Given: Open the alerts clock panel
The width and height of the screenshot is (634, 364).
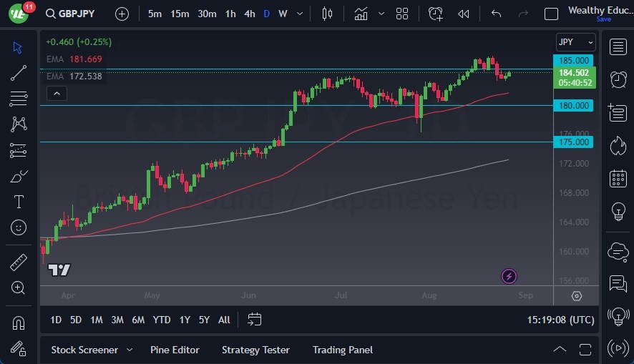Looking at the screenshot, I should tap(617, 79).
